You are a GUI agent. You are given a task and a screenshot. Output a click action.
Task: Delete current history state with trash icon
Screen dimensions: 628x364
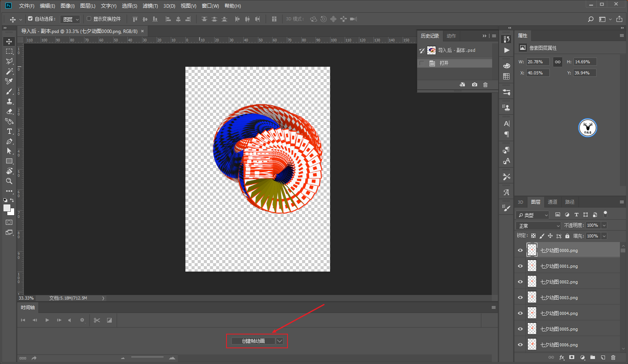[485, 85]
